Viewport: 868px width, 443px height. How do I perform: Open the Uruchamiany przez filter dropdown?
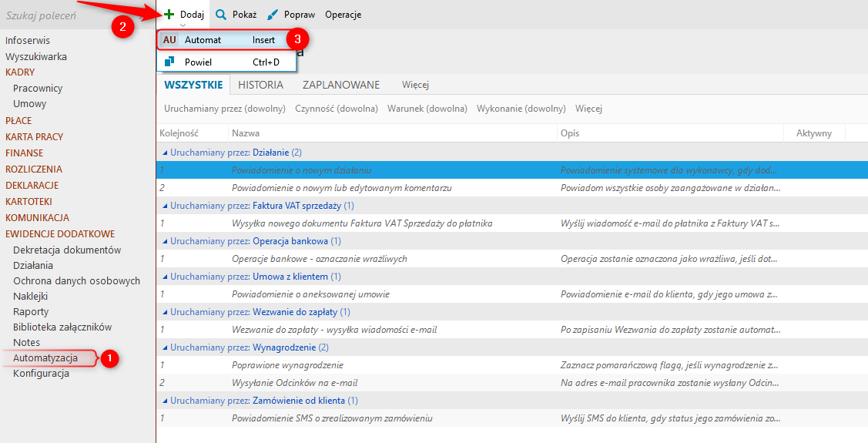tap(225, 109)
